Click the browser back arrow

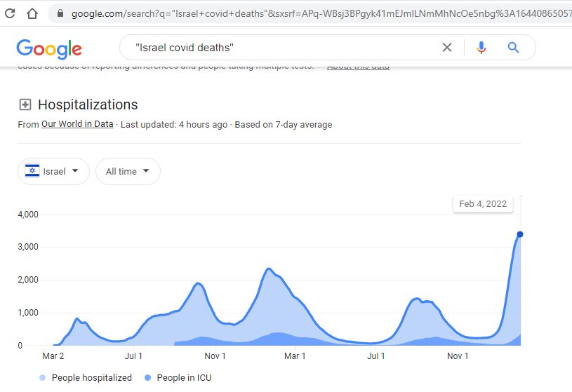click(x=10, y=13)
